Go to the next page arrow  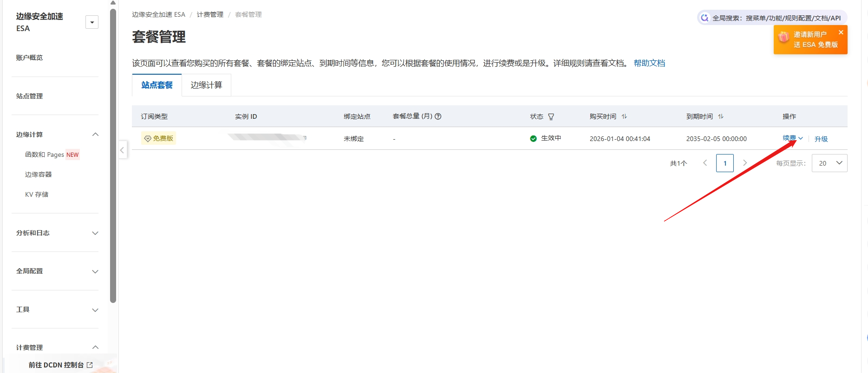[745, 163]
